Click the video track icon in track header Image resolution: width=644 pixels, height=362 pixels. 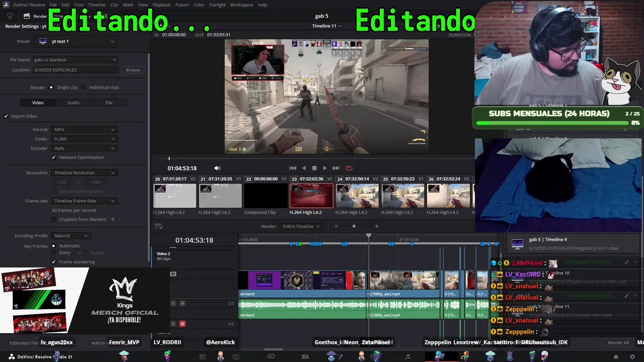(173, 274)
